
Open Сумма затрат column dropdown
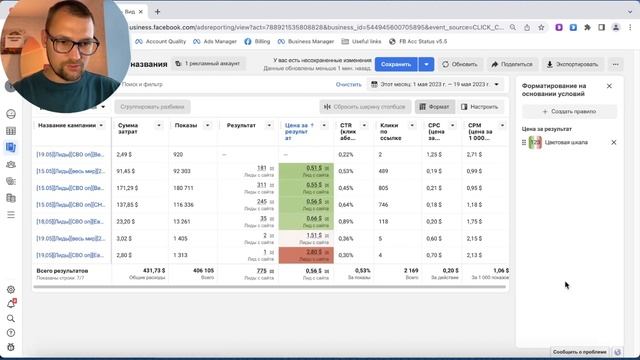click(x=159, y=125)
